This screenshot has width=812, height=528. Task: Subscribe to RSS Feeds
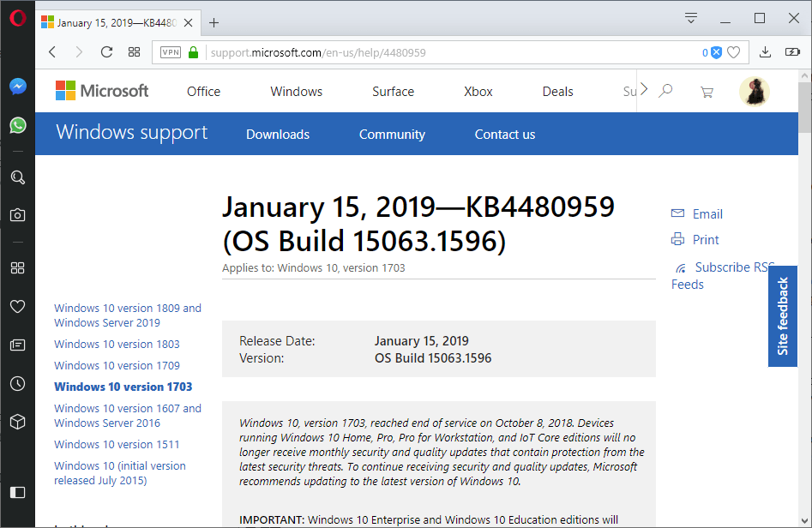click(721, 275)
